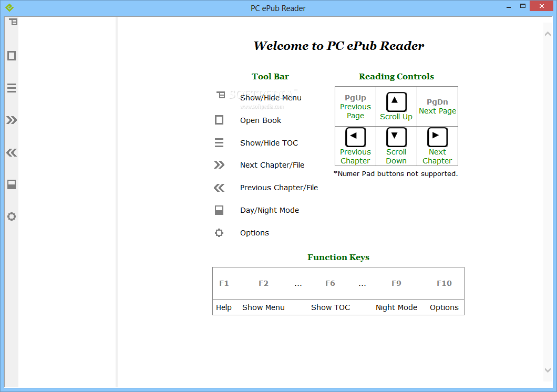Click the 'Scroll Up' green text
Screen dimensions: 557x392
click(x=396, y=117)
